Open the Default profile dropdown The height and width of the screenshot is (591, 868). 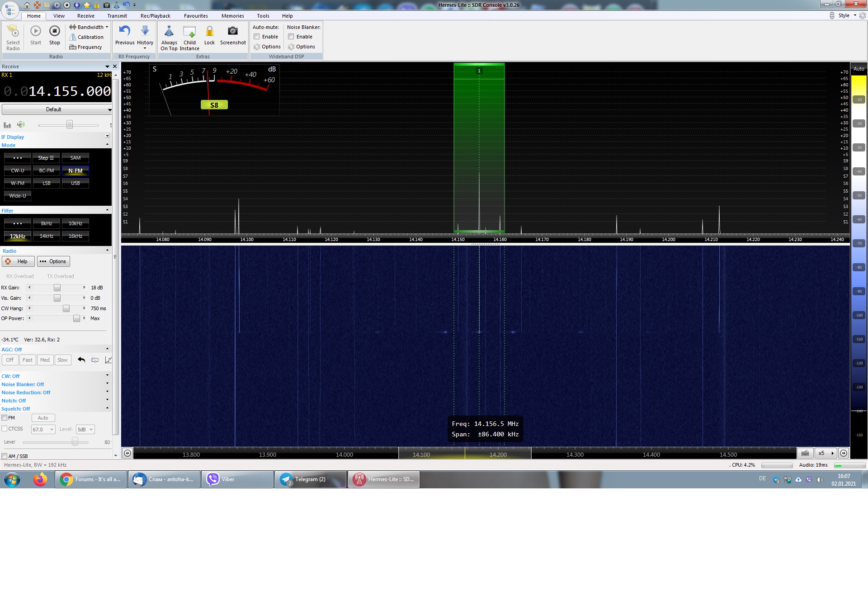tap(57, 109)
